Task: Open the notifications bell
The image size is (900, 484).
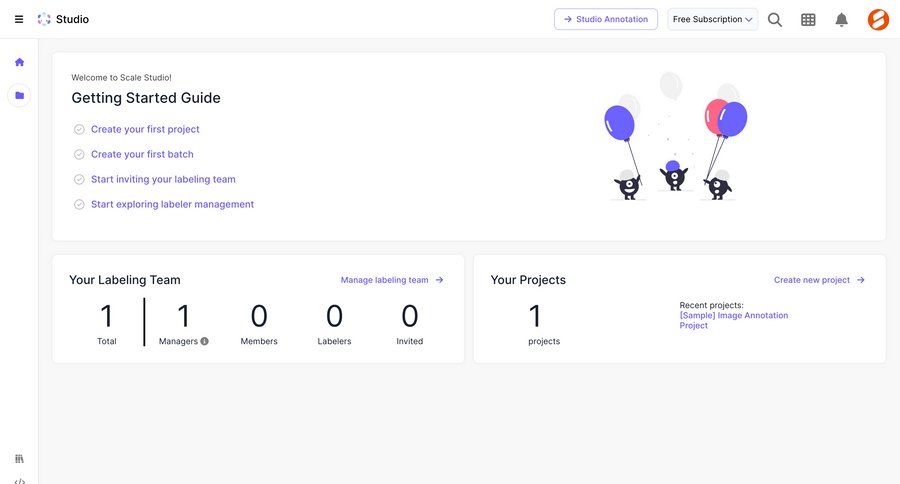Action: tap(841, 20)
